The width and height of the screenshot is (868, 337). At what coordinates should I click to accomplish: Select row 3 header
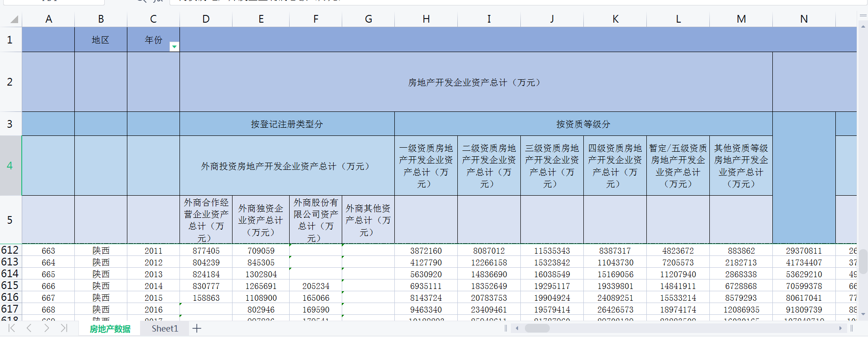(x=10, y=124)
